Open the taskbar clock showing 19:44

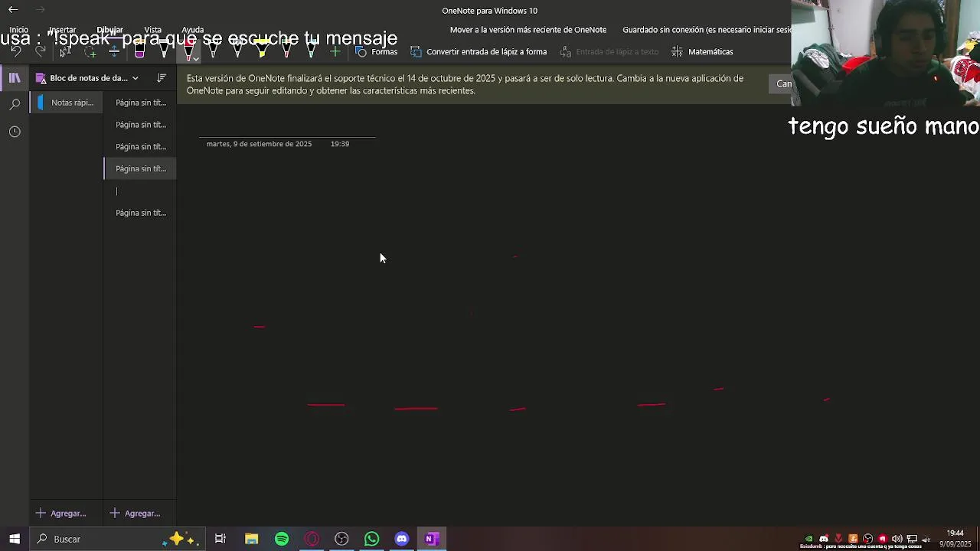955,539
